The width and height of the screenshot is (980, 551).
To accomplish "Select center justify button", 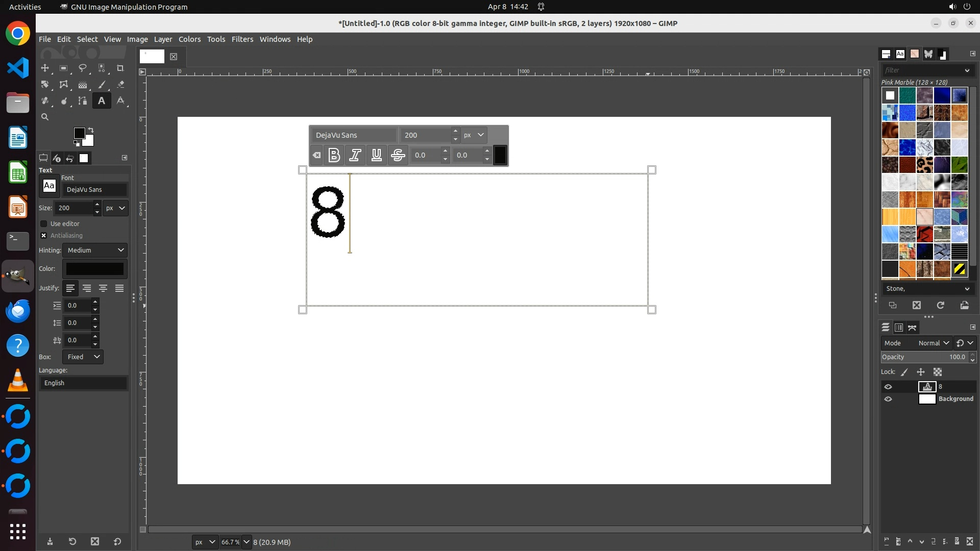I will (x=103, y=289).
